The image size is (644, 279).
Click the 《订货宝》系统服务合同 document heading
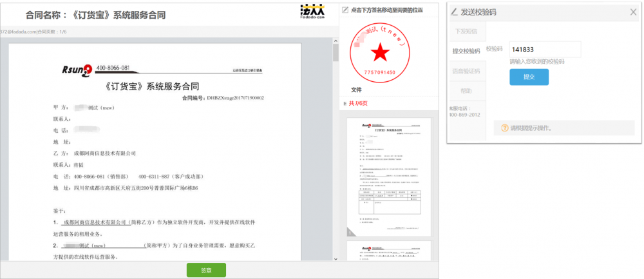[x=153, y=86]
